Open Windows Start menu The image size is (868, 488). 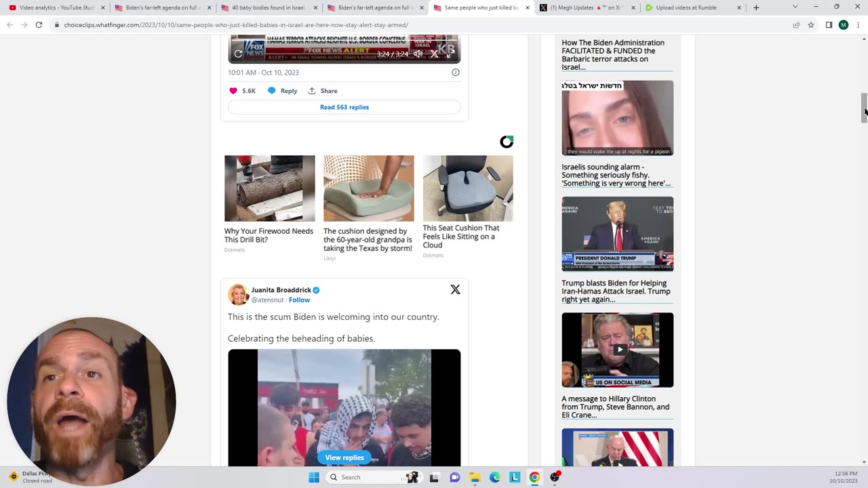tap(314, 477)
